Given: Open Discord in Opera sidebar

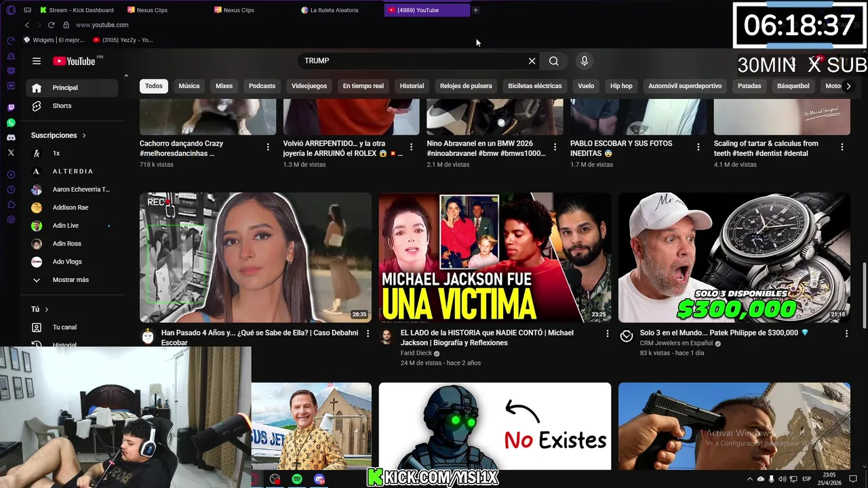Looking at the screenshot, I should pos(11,138).
